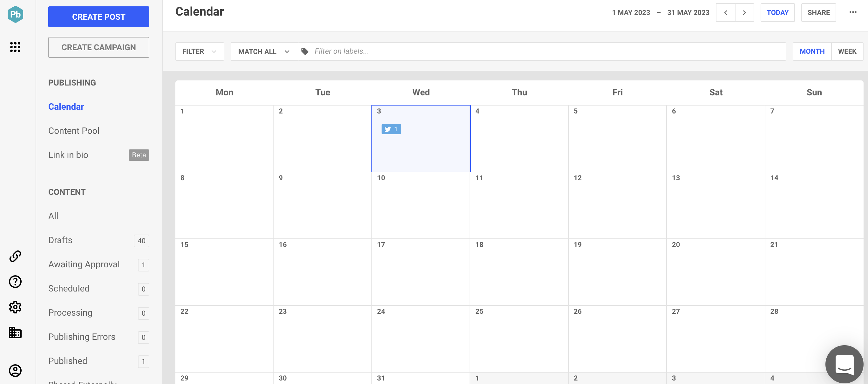The height and width of the screenshot is (384, 868).
Task: Select May 12 calendar cell
Action: 617,205
